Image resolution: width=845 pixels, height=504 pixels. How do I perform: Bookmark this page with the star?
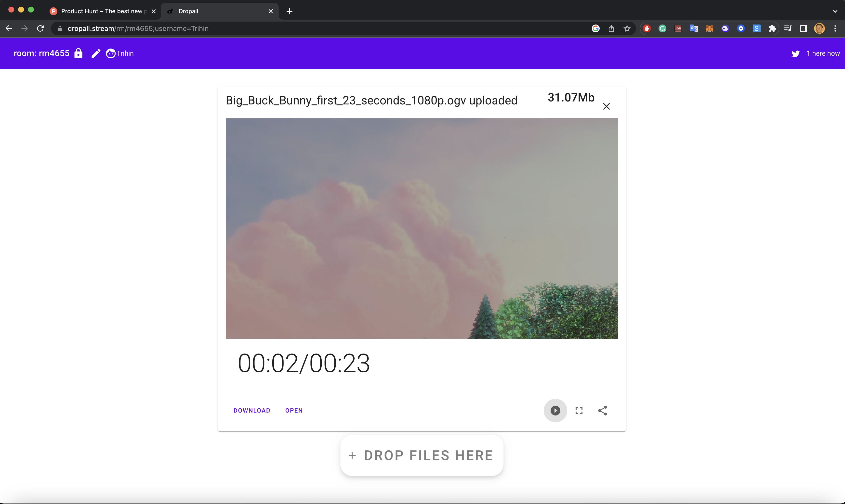(x=627, y=28)
